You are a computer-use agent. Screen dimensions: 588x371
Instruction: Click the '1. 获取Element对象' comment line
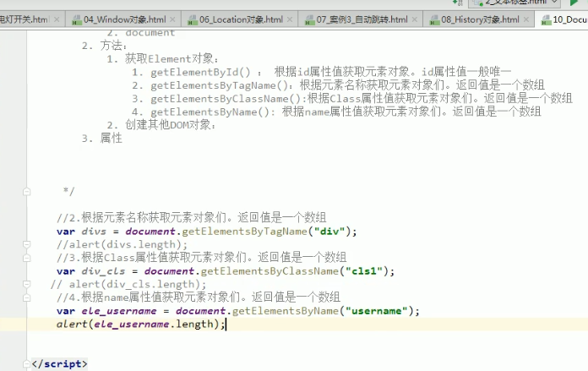pos(162,59)
